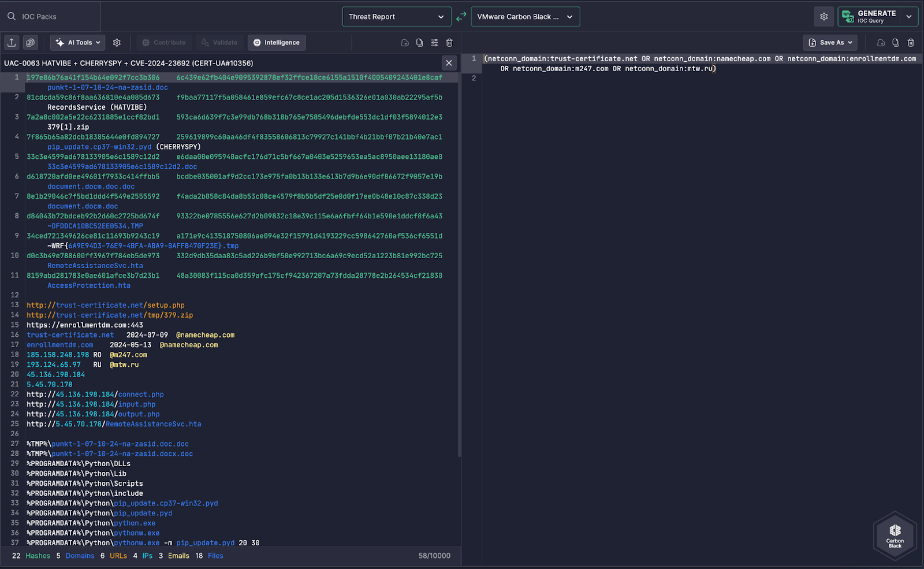The width and height of the screenshot is (924, 569).
Task: Click the green swap arrows icon
Action: point(461,17)
